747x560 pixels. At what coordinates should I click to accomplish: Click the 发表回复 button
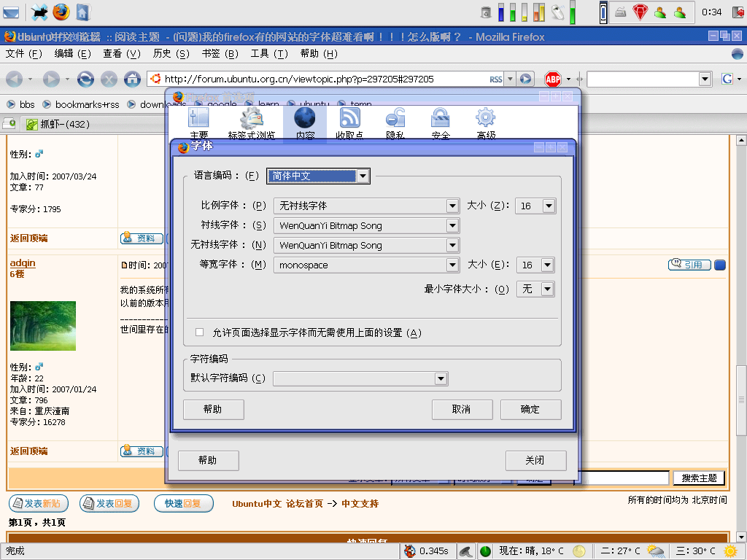pos(109,503)
